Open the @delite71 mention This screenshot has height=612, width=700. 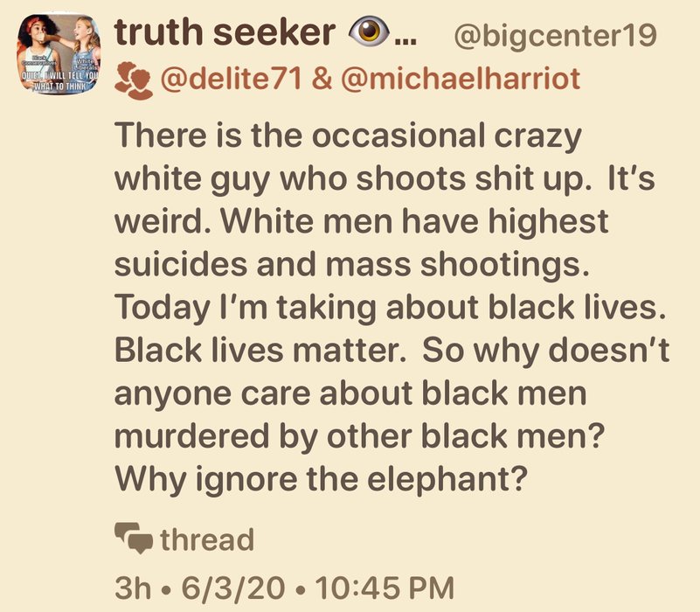point(230,79)
